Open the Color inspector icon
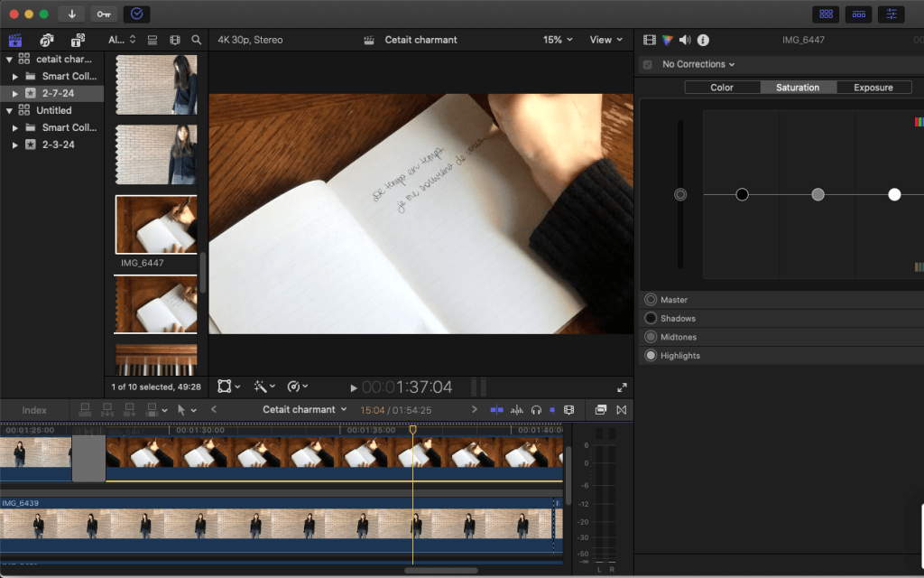Viewport: 924px width, 578px height. point(668,40)
